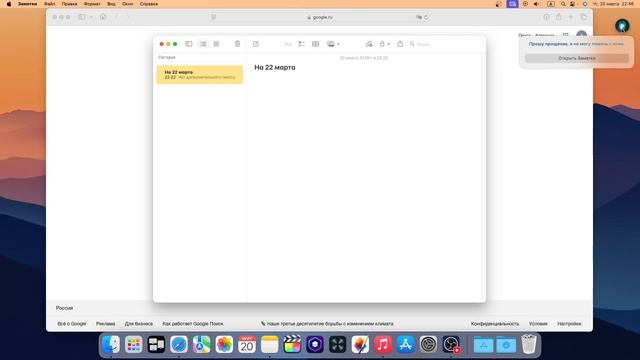Click the Siri orb icon
640x360 pixels.
click(x=622, y=26)
